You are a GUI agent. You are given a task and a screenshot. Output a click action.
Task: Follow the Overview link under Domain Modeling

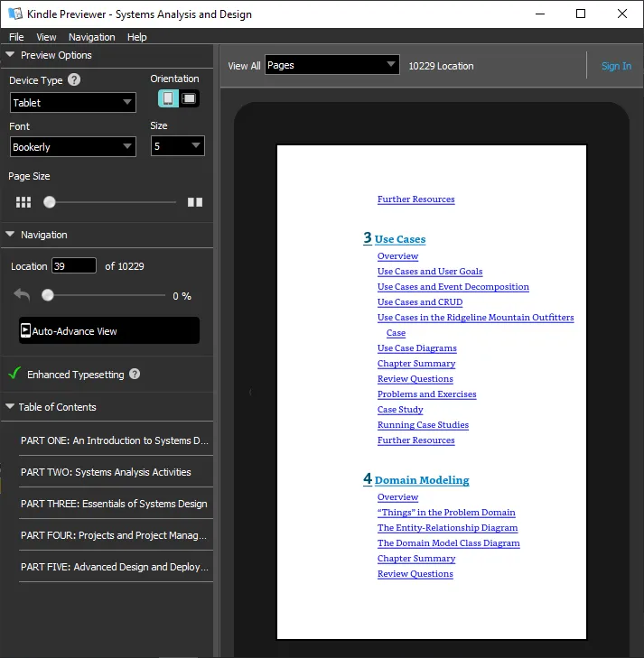click(x=397, y=496)
